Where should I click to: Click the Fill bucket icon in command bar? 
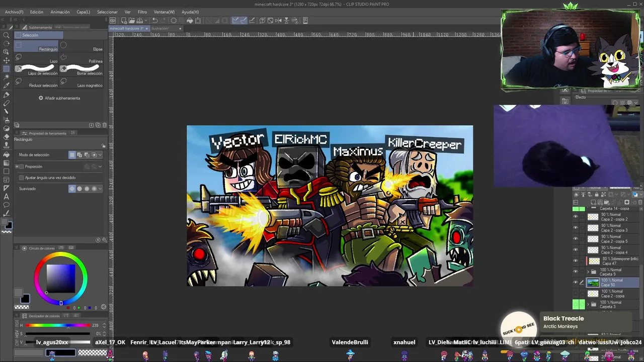point(190,21)
